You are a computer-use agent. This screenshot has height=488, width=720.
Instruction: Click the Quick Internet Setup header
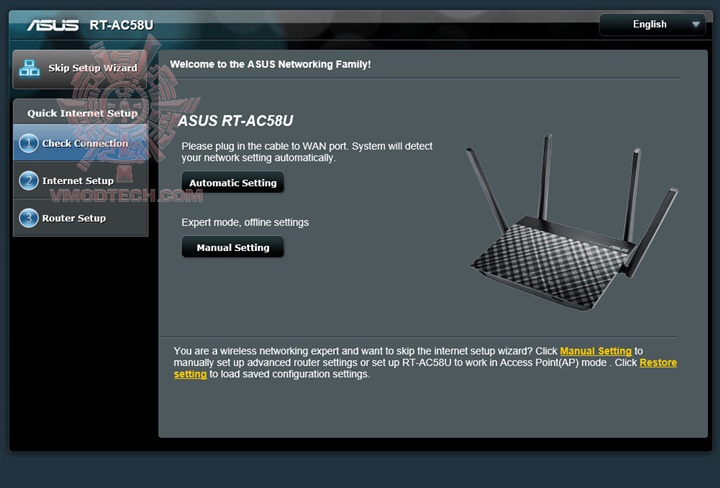pos(82,113)
